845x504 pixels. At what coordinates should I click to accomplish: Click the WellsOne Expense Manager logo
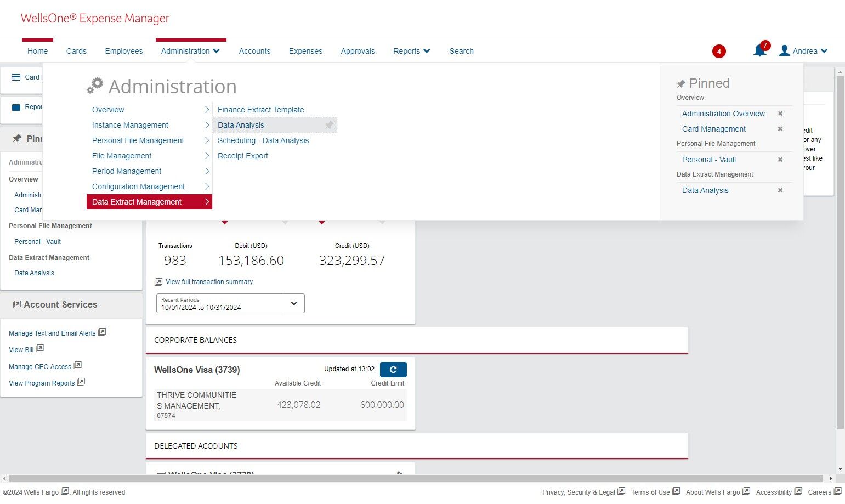[x=95, y=18]
